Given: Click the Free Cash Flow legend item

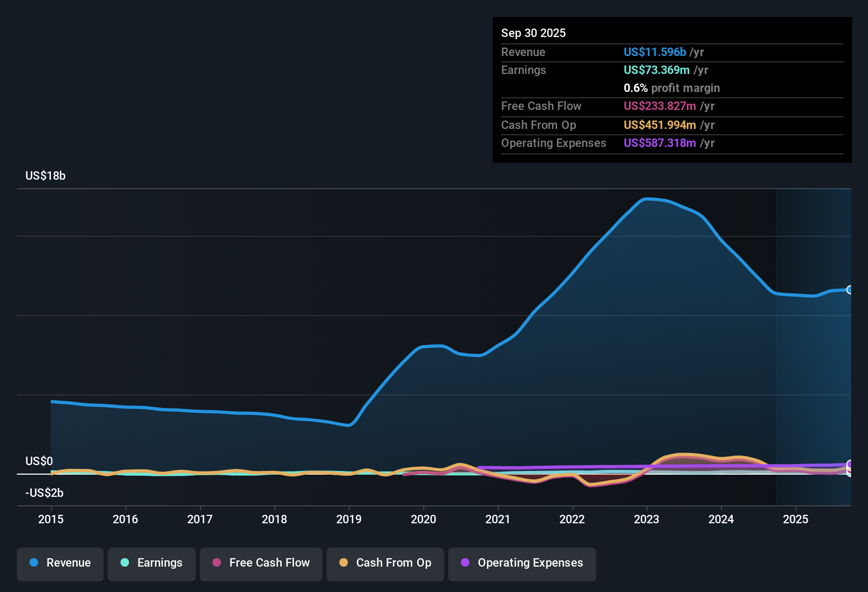Looking at the screenshot, I should click(x=261, y=563).
